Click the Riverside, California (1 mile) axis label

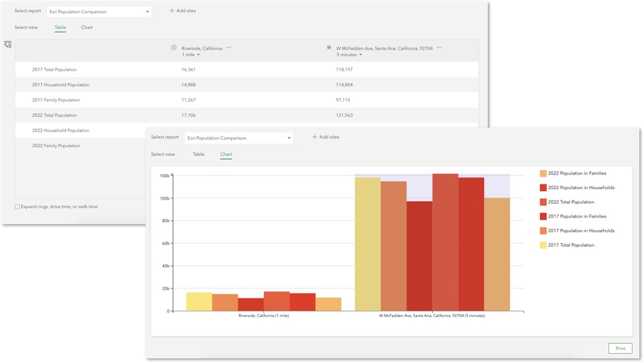click(263, 316)
